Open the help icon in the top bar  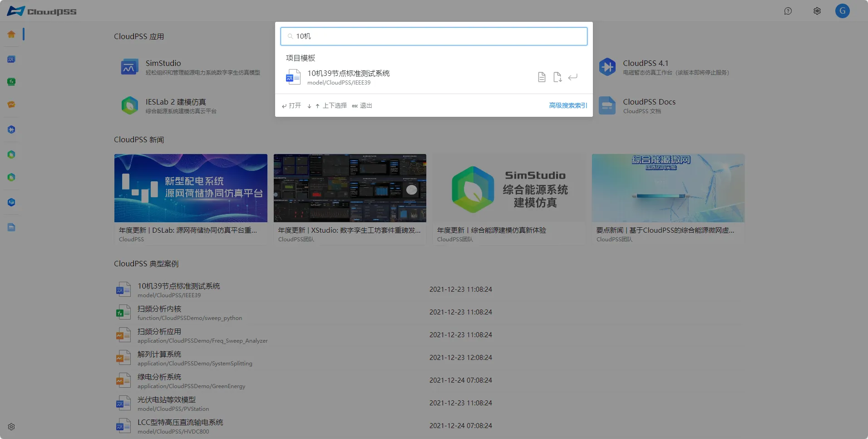(788, 11)
